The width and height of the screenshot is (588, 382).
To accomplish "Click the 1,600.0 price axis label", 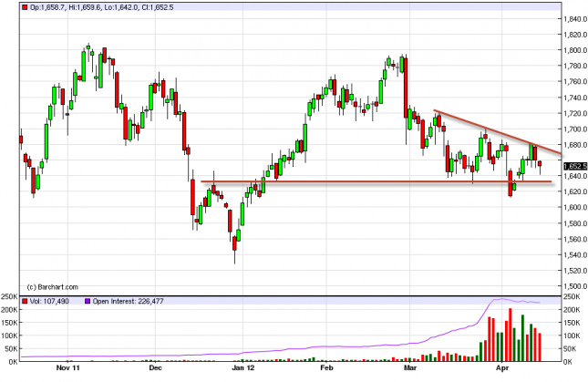I will click(x=575, y=207).
